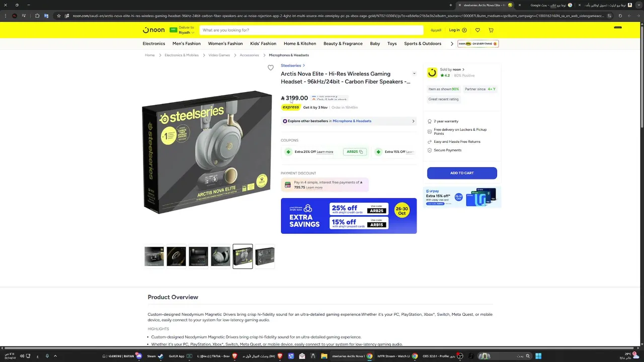Click the Secure Payments shield icon
This screenshot has height=362, width=644.
[430, 150]
